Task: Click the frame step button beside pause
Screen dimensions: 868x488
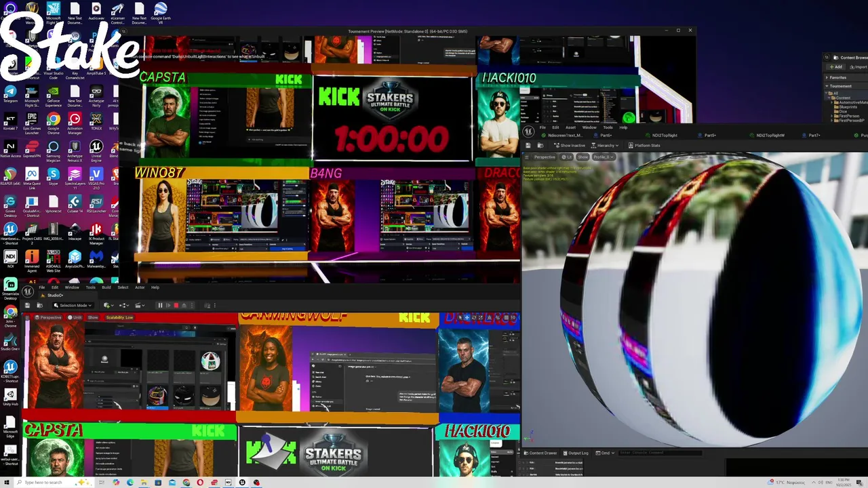Action: coord(168,305)
